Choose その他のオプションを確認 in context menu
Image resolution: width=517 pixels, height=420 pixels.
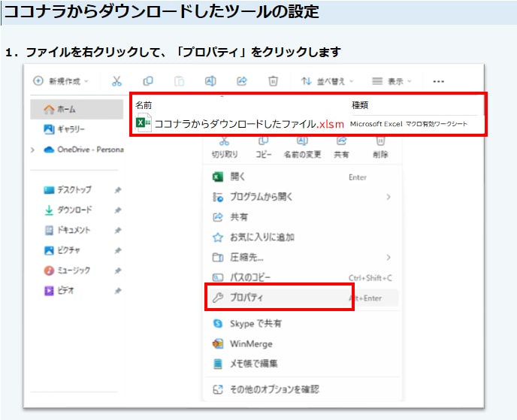(x=301, y=390)
